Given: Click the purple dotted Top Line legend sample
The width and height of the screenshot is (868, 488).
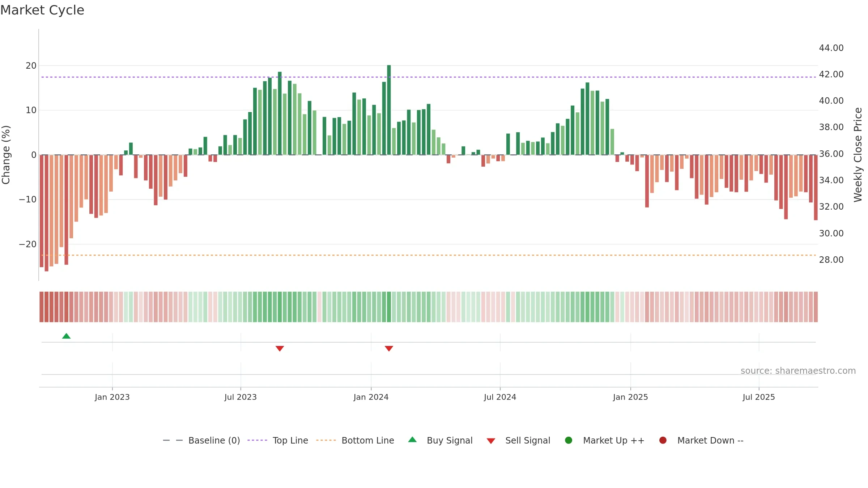Looking at the screenshot, I should tap(257, 440).
